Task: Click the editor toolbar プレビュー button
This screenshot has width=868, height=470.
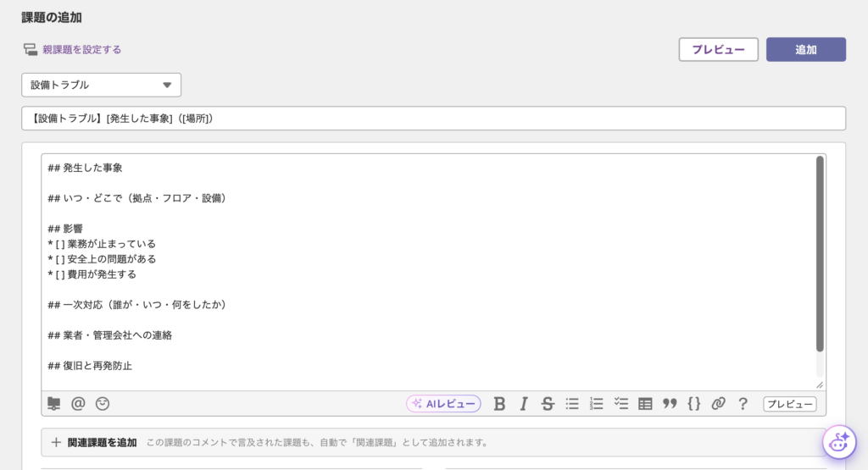Action: tap(789, 404)
